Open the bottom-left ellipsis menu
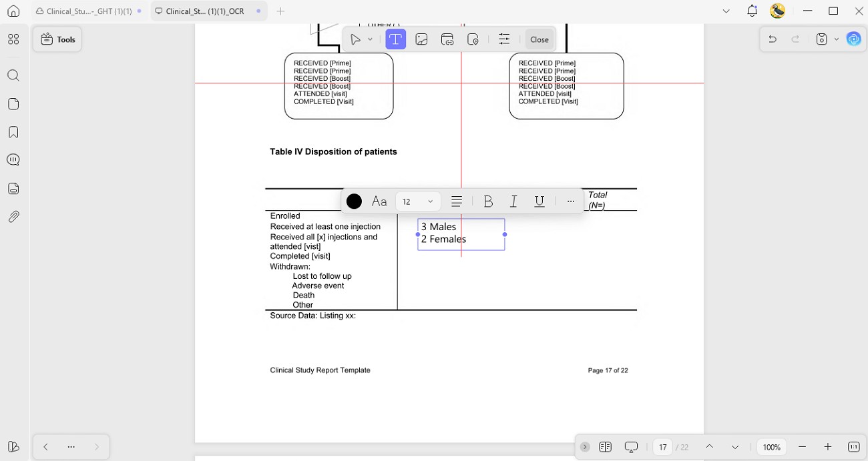Image resolution: width=868 pixels, height=461 pixels. click(71, 447)
